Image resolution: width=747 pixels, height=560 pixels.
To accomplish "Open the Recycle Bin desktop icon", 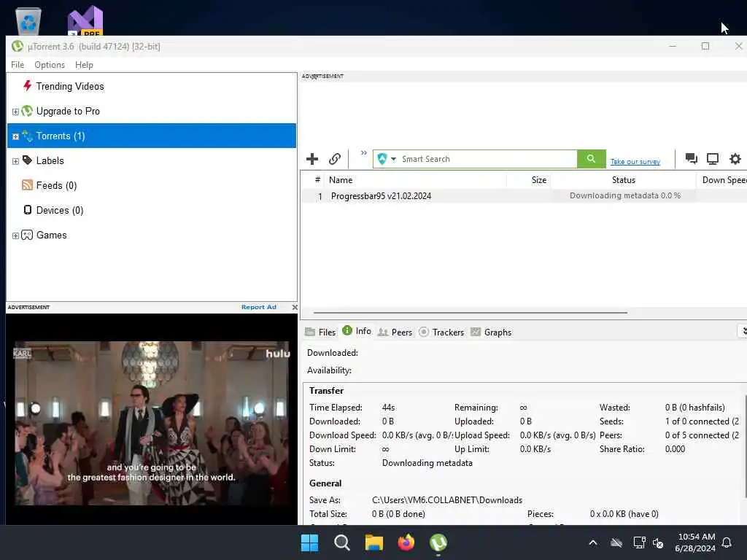I will click(x=28, y=21).
